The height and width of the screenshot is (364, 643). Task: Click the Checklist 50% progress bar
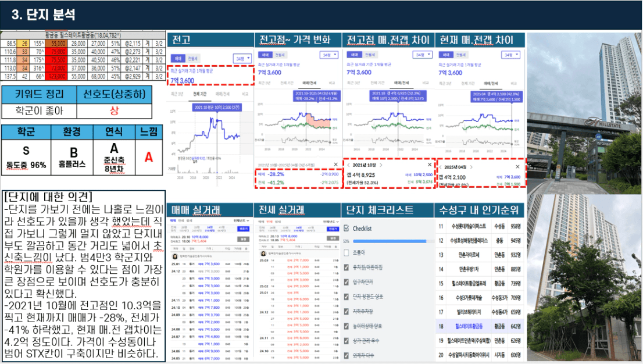[x=393, y=241]
